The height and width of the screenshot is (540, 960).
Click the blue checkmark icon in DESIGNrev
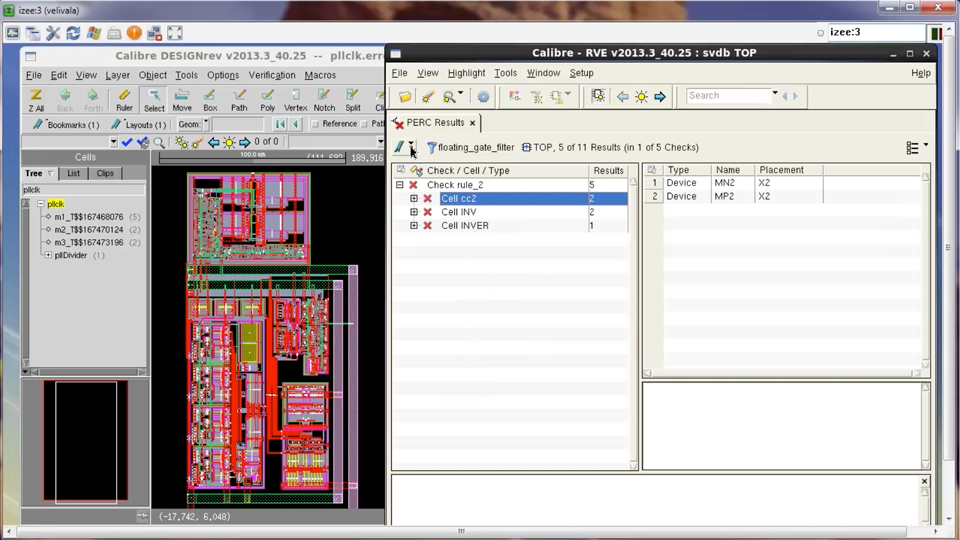point(127,142)
